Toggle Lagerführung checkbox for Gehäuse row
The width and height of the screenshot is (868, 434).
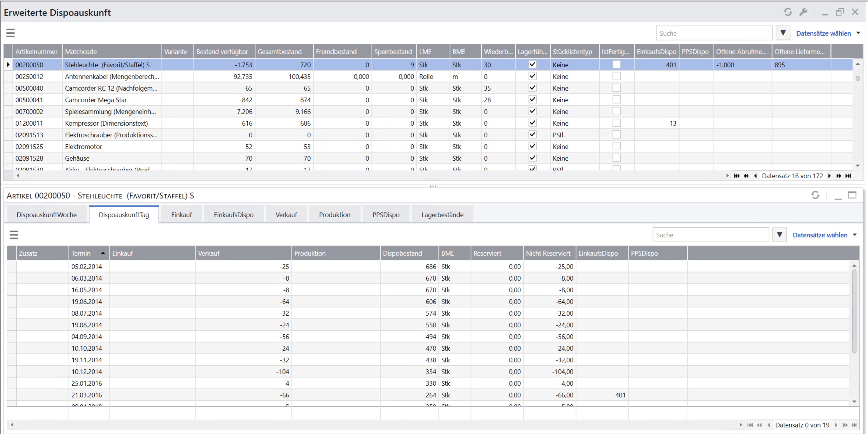(x=532, y=158)
